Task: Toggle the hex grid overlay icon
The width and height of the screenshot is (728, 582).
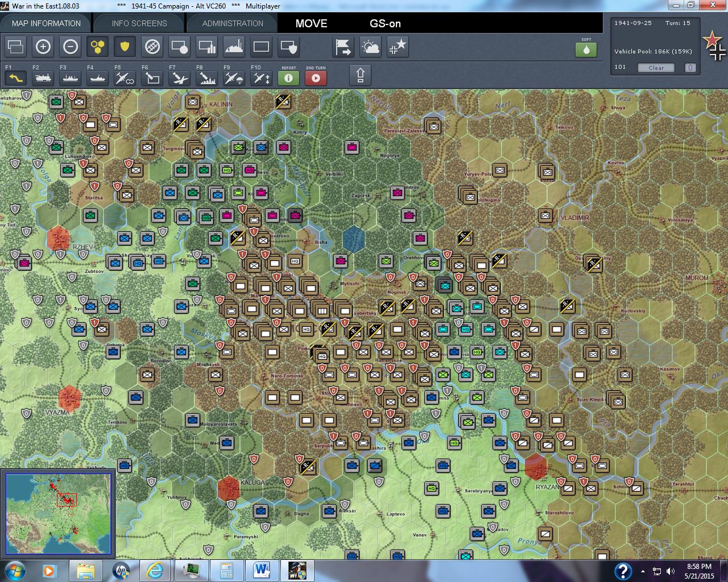Action: tap(97, 47)
